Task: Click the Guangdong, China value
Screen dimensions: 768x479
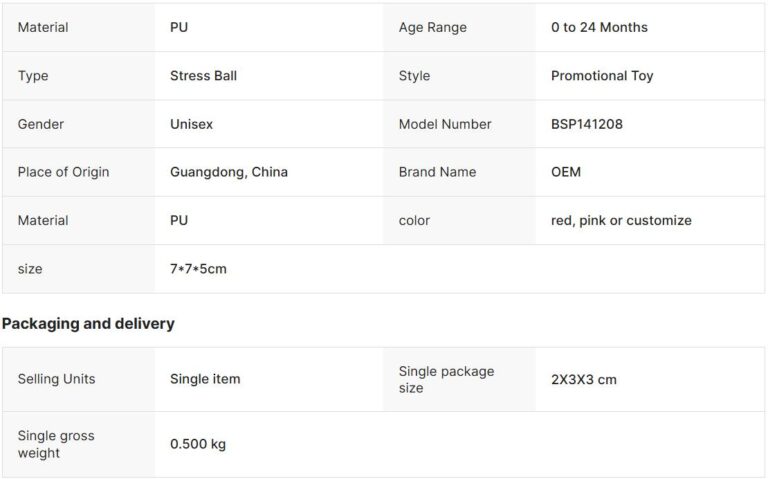Action: click(x=229, y=172)
